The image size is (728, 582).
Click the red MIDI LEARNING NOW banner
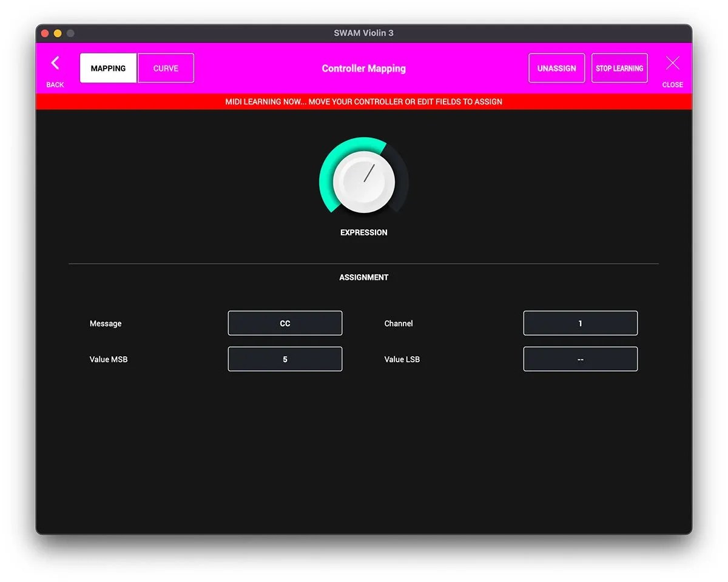click(x=364, y=101)
